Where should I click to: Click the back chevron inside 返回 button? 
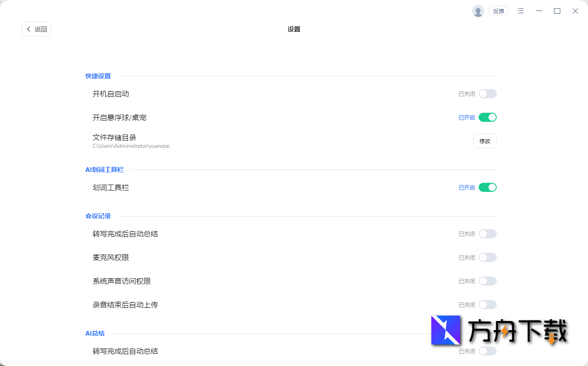tap(28, 29)
